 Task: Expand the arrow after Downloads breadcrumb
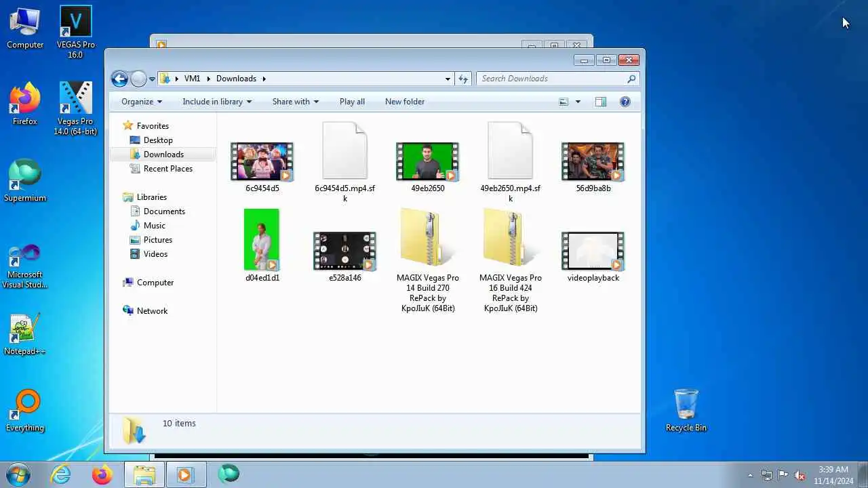click(264, 79)
